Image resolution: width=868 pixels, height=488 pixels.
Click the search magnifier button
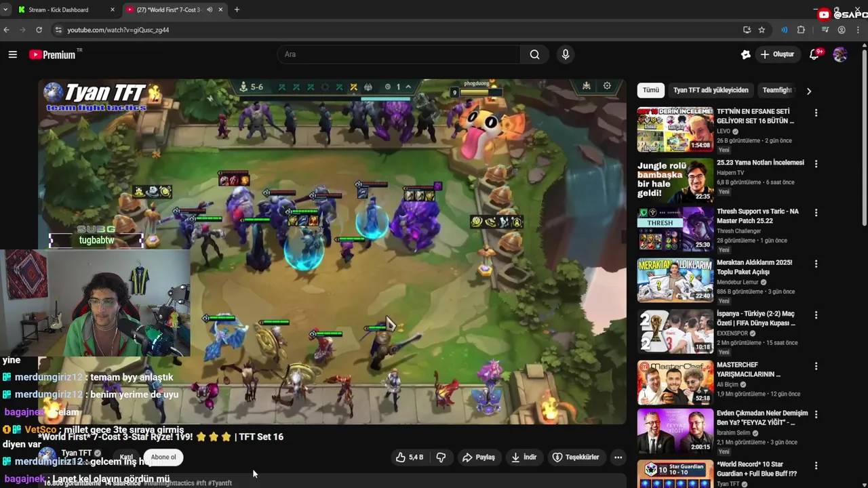pos(534,54)
